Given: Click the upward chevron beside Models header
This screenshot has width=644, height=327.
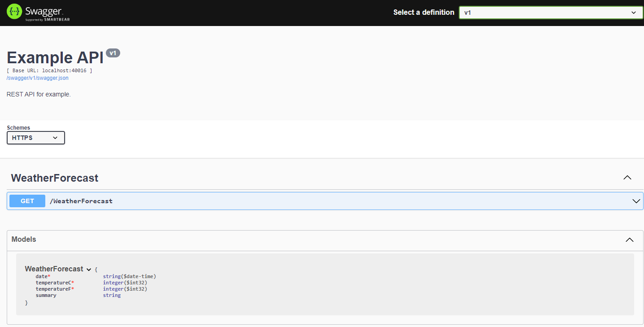Looking at the screenshot, I should coord(629,240).
